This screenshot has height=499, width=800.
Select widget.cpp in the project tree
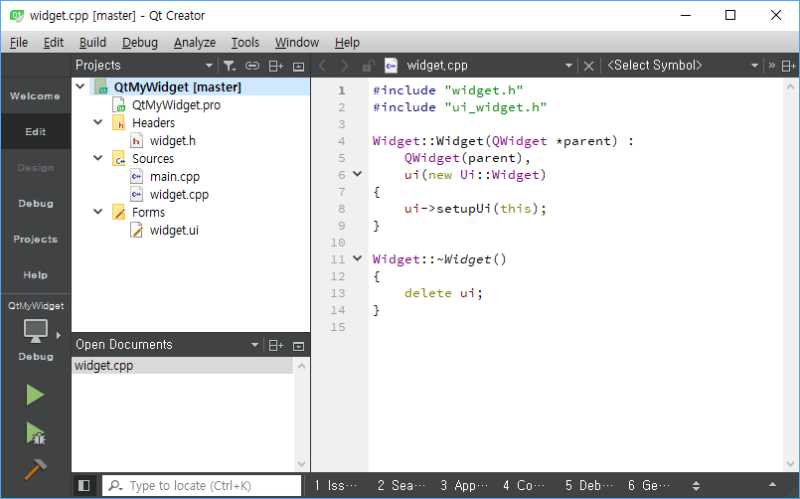(179, 194)
